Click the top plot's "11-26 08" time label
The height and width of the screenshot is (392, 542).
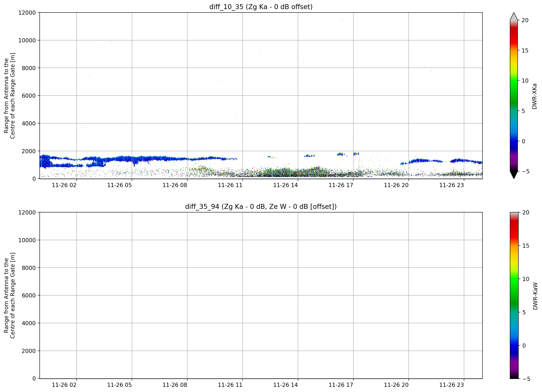click(x=175, y=185)
